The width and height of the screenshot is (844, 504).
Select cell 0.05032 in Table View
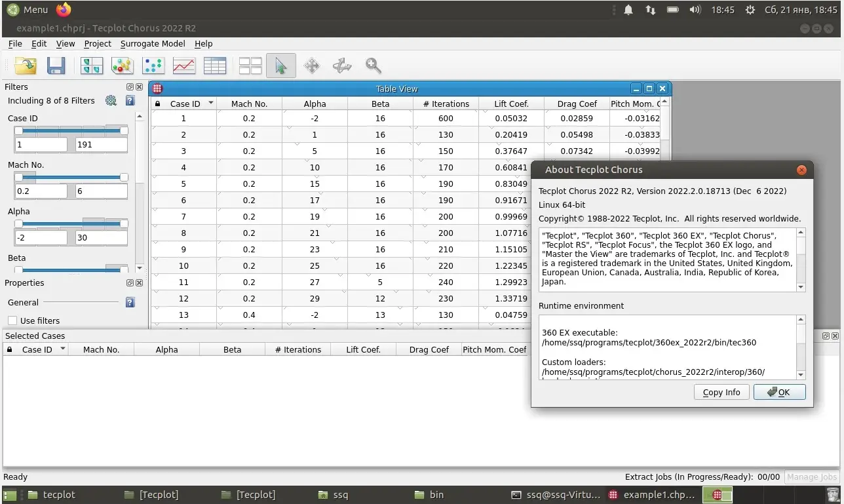(511, 119)
